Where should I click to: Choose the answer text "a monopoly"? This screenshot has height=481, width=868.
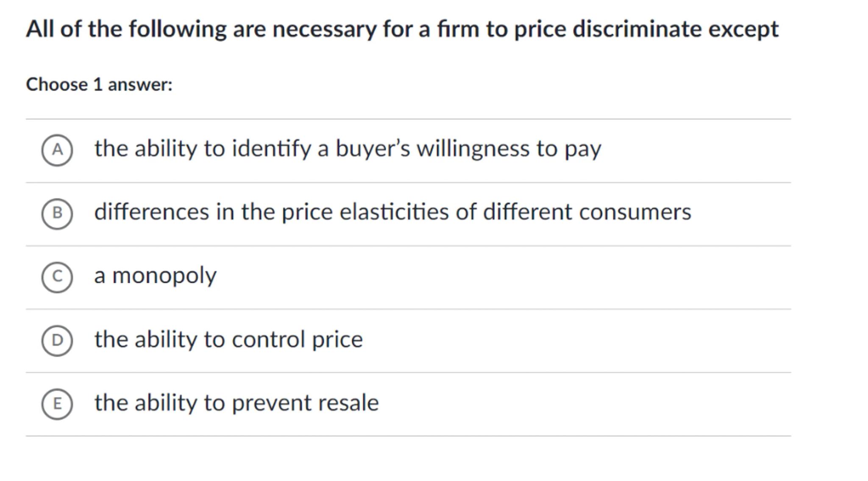[x=155, y=276]
